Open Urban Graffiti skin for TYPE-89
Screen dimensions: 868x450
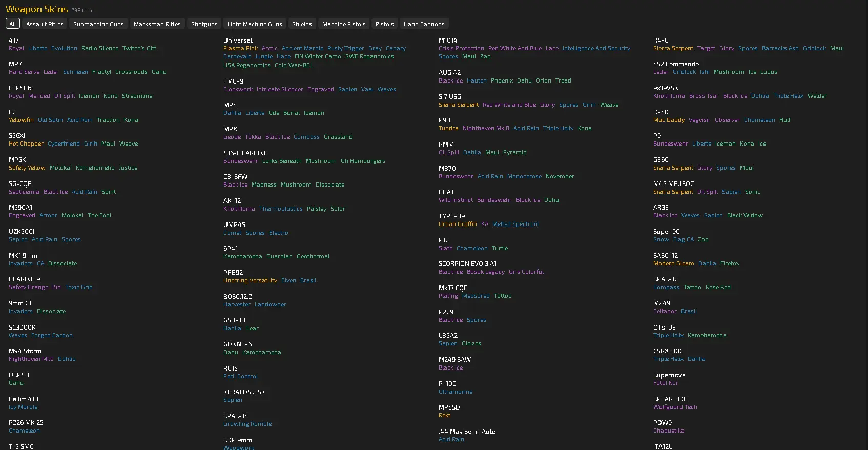458,224
